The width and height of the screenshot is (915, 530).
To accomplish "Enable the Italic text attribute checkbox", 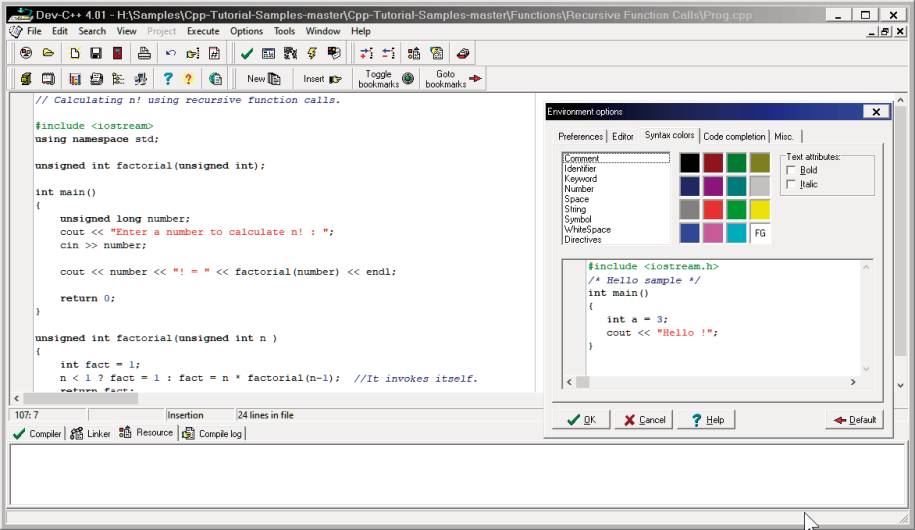I will tap(791, 184).
